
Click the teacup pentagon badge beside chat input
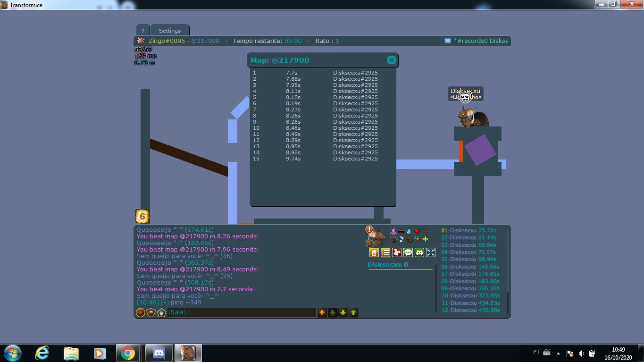(x=161, y=312)
